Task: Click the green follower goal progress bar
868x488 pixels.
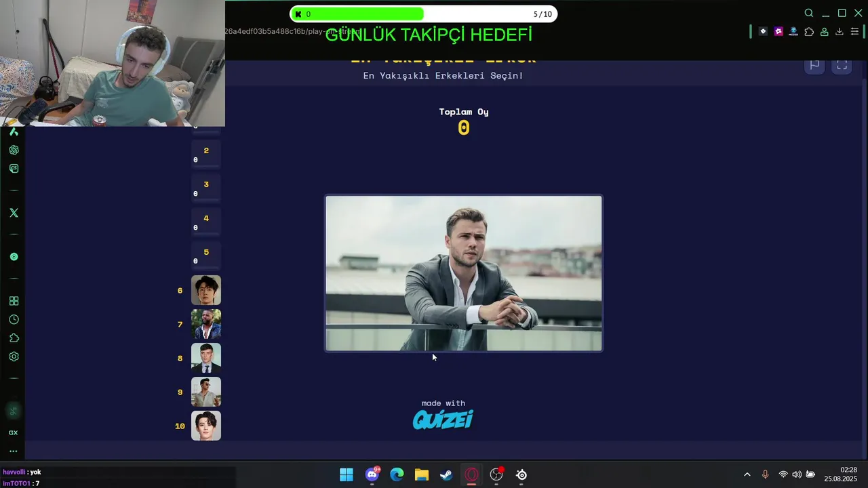Action: [x=424, y=14]
